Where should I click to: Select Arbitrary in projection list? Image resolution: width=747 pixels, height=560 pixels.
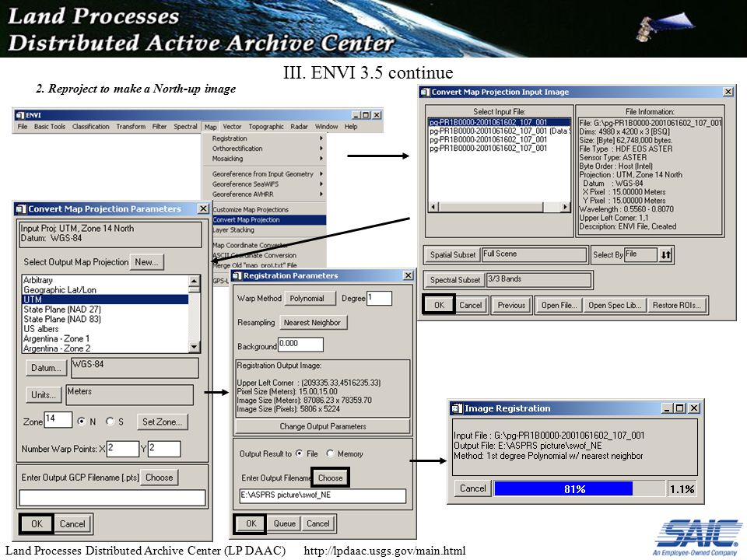point(105,280)
